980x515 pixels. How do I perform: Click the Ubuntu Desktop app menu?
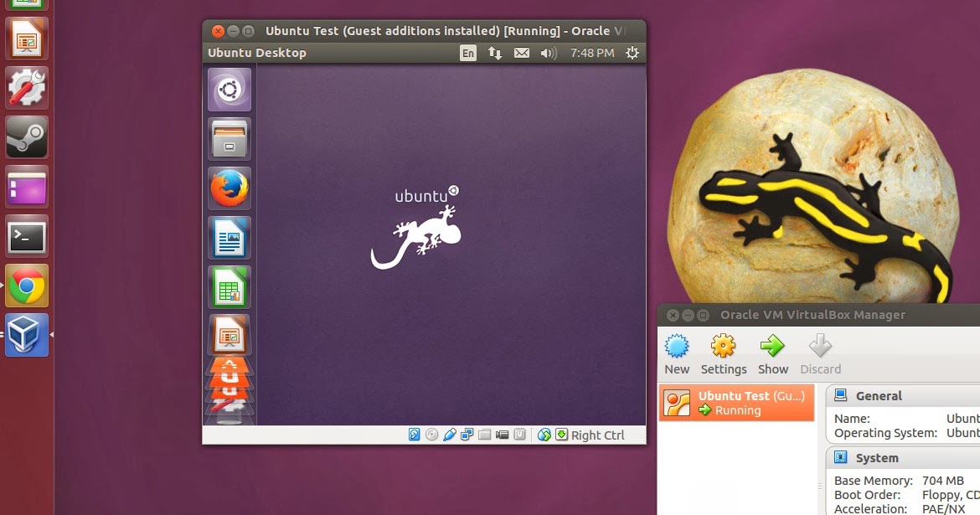(257, 52)
